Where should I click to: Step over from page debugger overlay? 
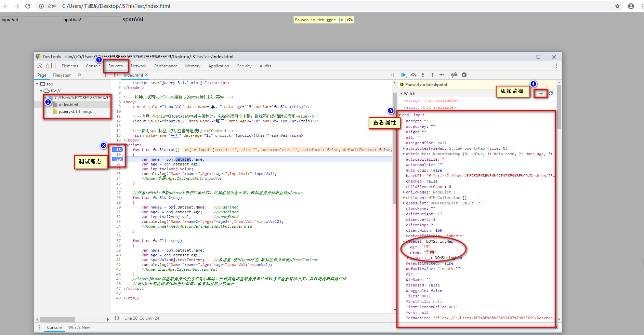pyautogui.click(x=350, y=20)
